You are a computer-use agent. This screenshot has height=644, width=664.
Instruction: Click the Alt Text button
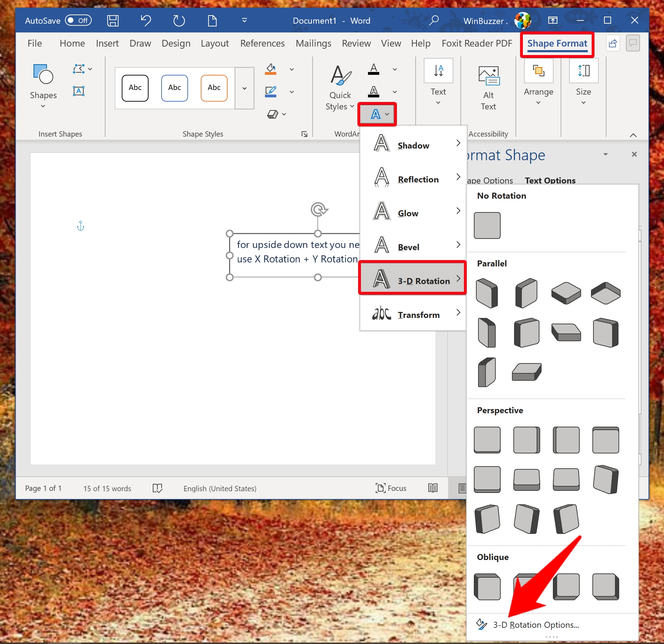click(488, 88)
